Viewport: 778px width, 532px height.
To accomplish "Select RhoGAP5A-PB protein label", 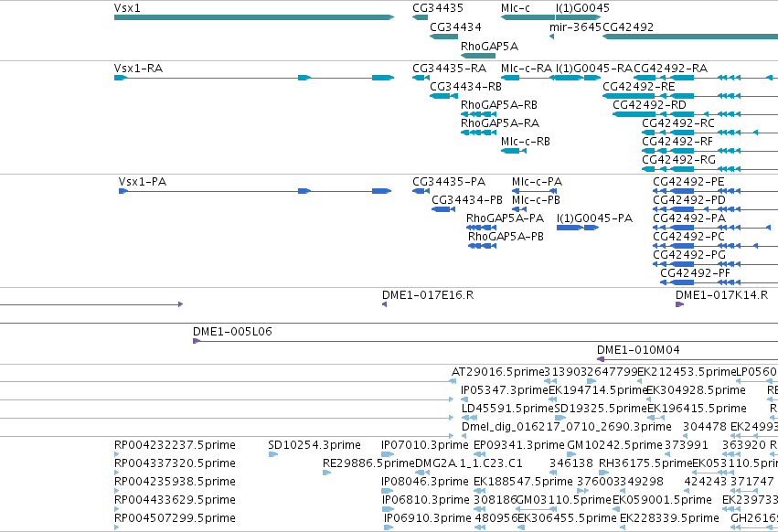I will 506,236.
